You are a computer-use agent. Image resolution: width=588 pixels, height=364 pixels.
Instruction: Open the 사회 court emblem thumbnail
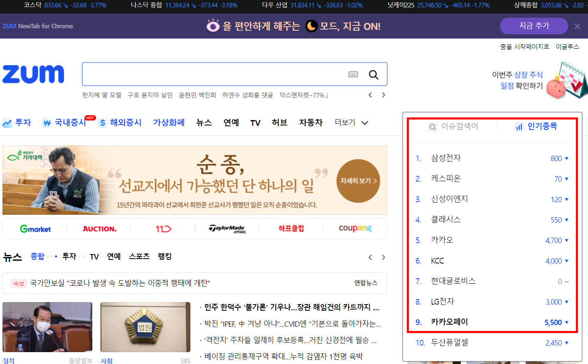(145, 327)
